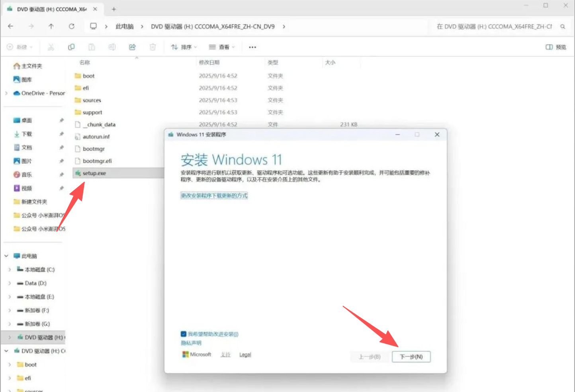The image size is (575, 392).
Task: Expand the OneDrive tree node
Action: pyautogui.click(x=6, y=93)
